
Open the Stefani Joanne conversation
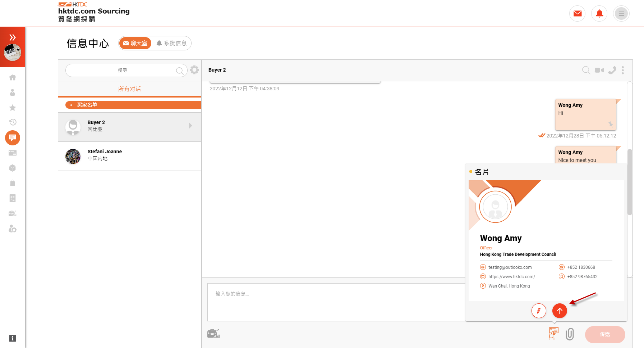coord(130,156)
